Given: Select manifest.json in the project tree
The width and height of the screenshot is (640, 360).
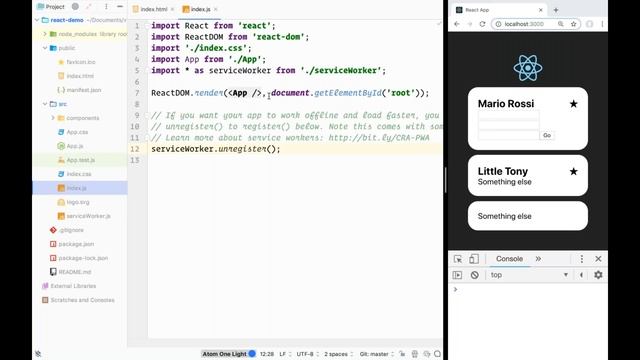Looking at the screenshot, I should 79,90.
